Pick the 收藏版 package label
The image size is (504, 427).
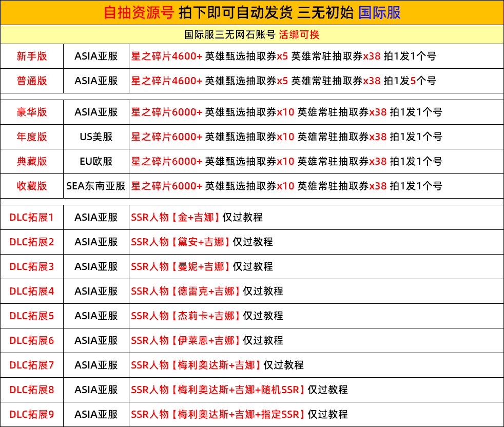click(x=32, y=186)
